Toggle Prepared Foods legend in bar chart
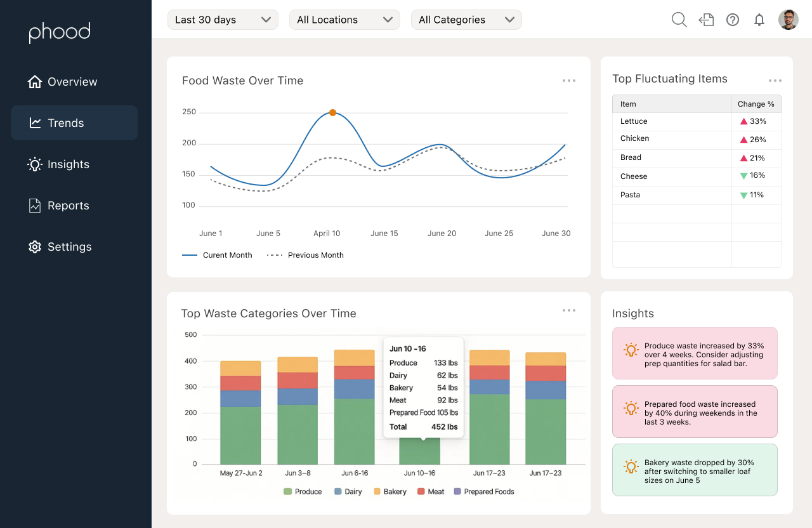The width and height of the screenshot is (812, 528). [x=484, y=492]
